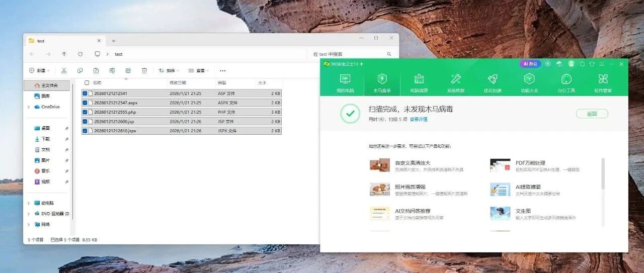Click the Cut icon in Explorer toolbar
Viewport: 644px width, 273px height.
coord(64,71)
